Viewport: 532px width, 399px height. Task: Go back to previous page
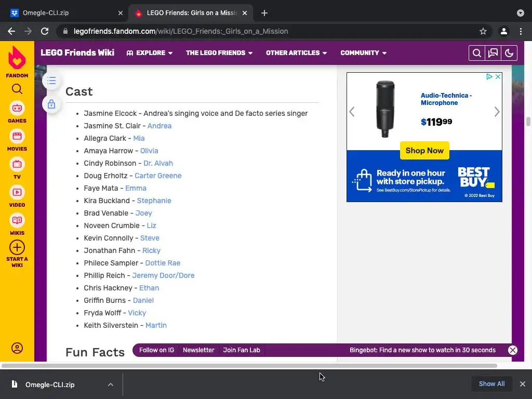click(x=11, y=31)
